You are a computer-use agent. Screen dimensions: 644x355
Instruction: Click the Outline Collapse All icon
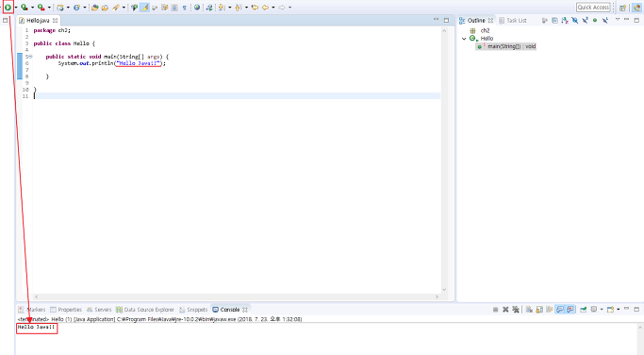(x=554, y=20)
